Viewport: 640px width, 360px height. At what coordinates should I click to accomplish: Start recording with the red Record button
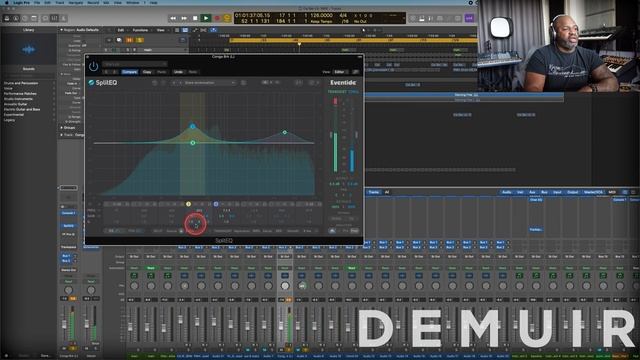[217, 18]
